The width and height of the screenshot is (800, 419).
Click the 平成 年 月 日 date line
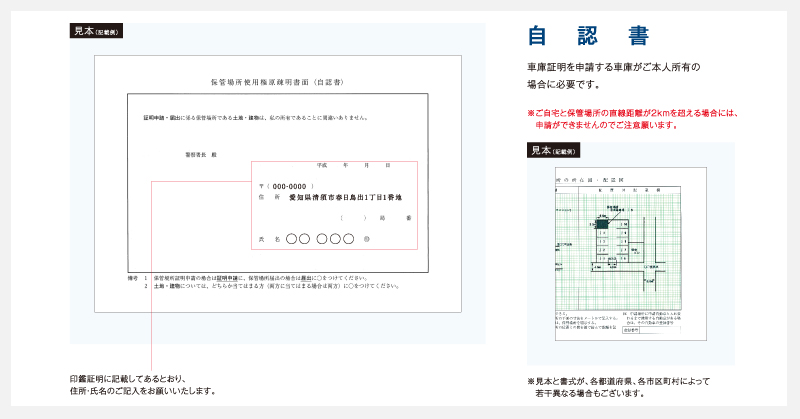[354, 165]
